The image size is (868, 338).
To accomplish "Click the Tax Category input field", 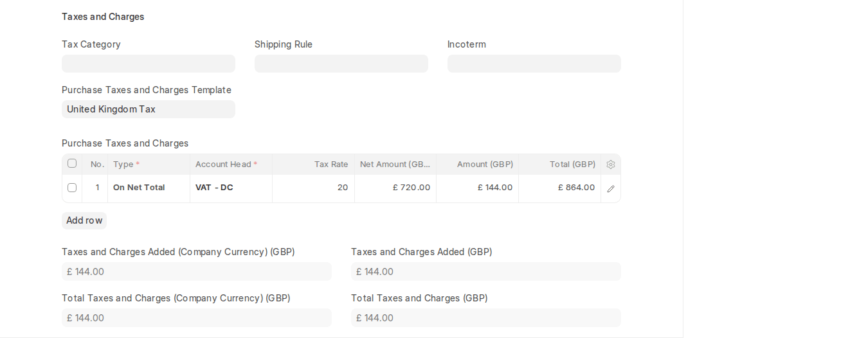I will tap(149, 64).
